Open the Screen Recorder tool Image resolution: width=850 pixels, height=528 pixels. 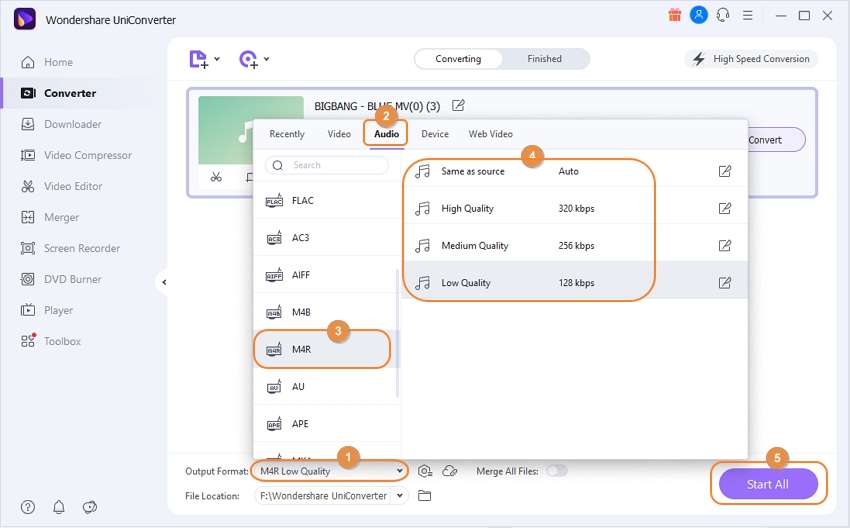(70, 248)
